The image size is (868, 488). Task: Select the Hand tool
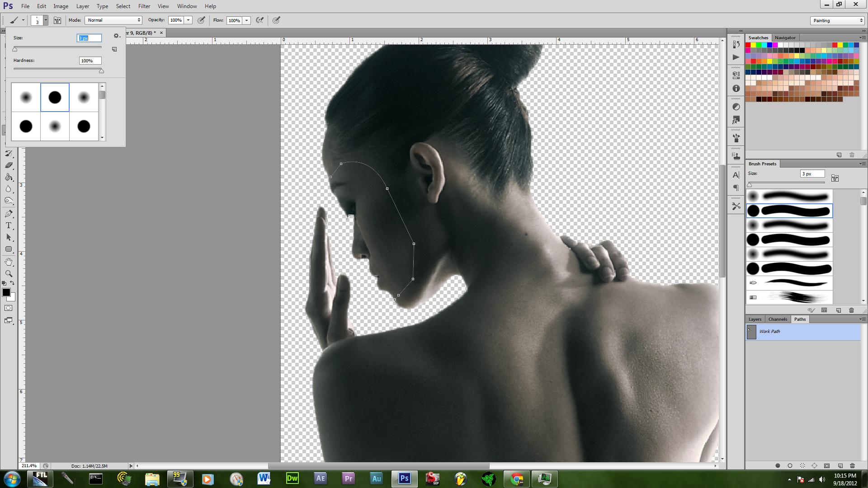pyautogui.click(x=9, y=262)
